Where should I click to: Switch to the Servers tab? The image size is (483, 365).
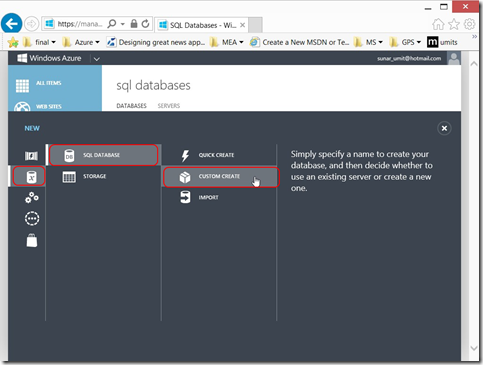[169, 106]
